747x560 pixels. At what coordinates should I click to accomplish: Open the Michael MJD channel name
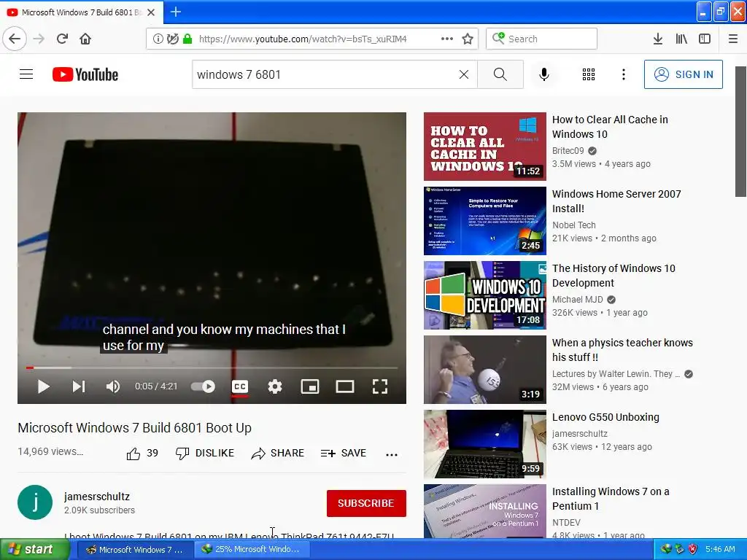[578, 300]
